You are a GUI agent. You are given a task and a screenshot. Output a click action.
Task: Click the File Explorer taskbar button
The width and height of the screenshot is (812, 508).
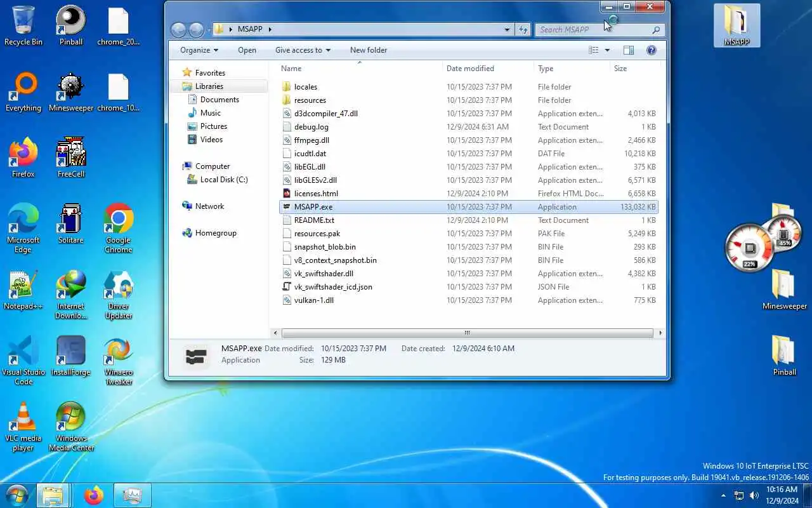pyautogui.click(x=53, y=495)
